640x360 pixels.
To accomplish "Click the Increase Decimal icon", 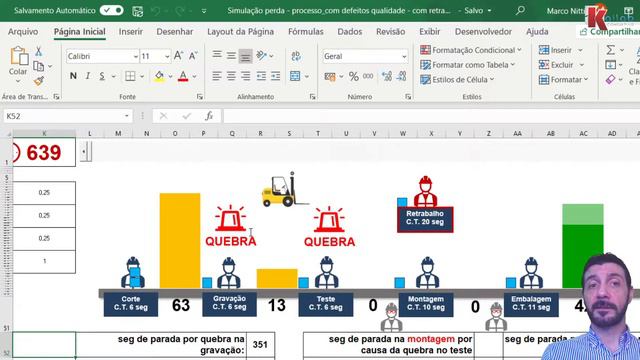I will click(387, 76).
